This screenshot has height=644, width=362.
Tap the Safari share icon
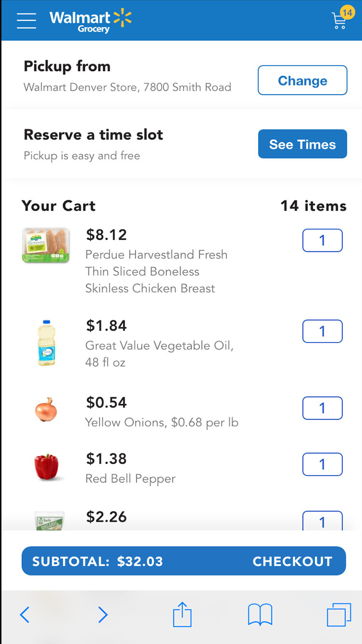tap(182, 615)
